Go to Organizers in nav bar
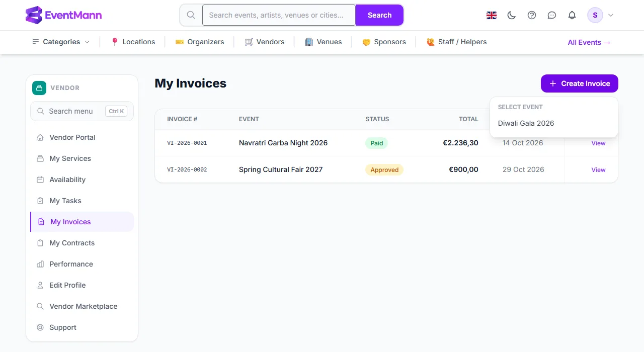Image resolution: width=644 pixels, height=352 pixels. (200, 42)
